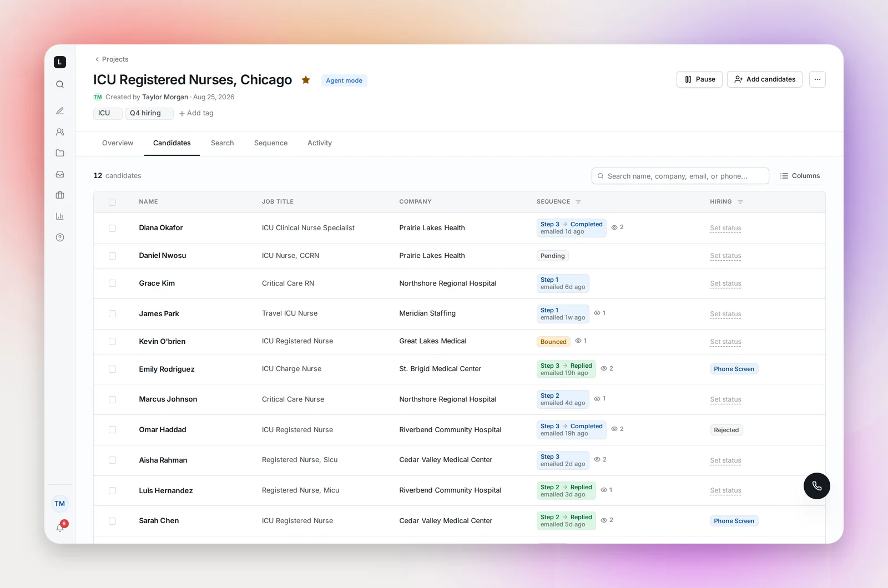Click Daniel Nwosu's Pending sequence badge
The height and width of the screenshot is (588, 888).
(552, 256)
